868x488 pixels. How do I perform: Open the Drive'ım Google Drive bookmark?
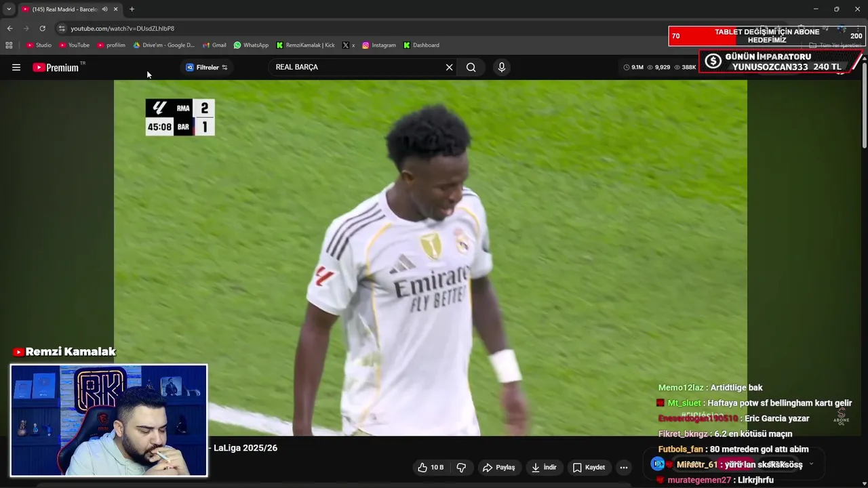(163, 45)
